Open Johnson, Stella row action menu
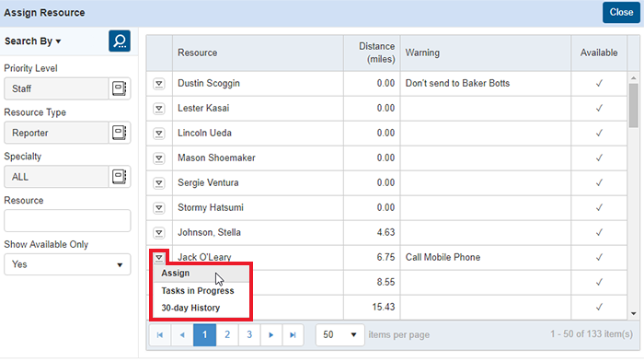 159,233
